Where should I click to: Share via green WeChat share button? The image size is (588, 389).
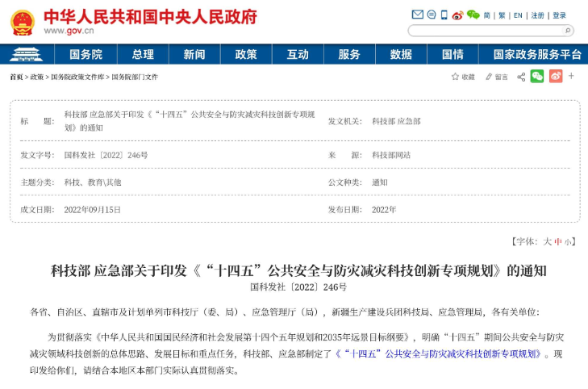tap(536, 76)
